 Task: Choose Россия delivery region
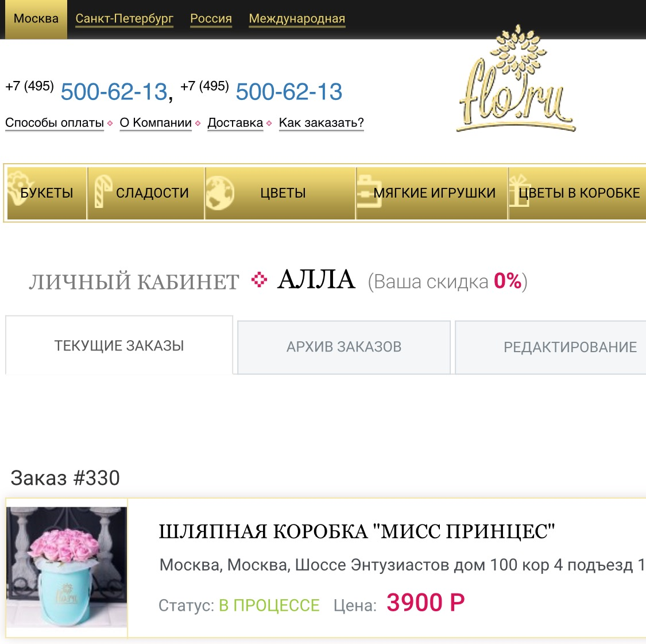click(x=211, y=19)
